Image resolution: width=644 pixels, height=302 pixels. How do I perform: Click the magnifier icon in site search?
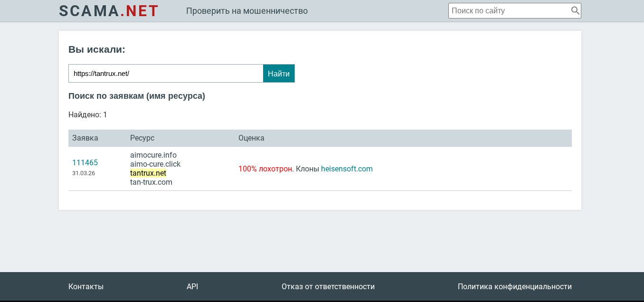(575, 10)
